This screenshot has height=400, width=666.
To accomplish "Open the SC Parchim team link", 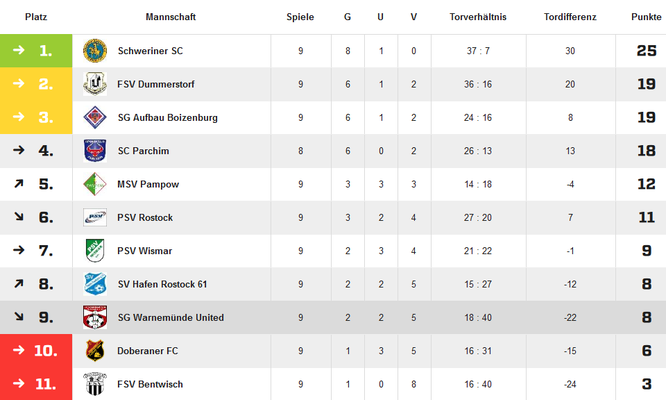I will (144, 151).
